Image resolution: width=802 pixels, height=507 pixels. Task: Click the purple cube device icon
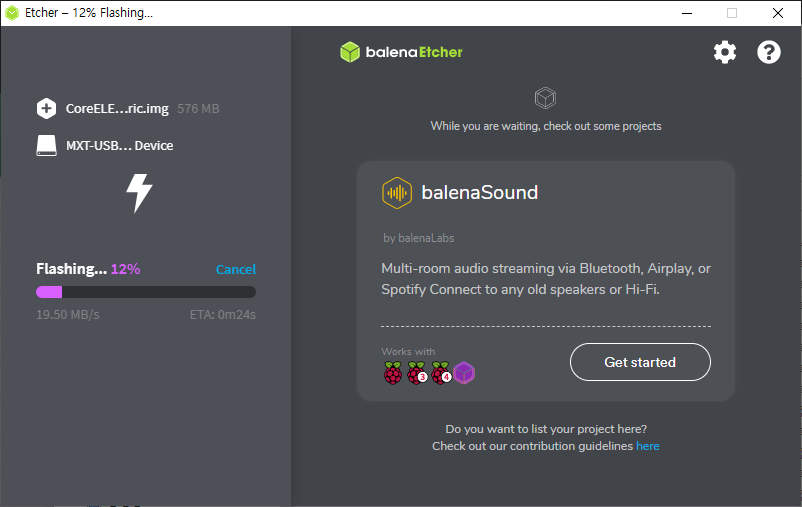[x=464, y=373]
